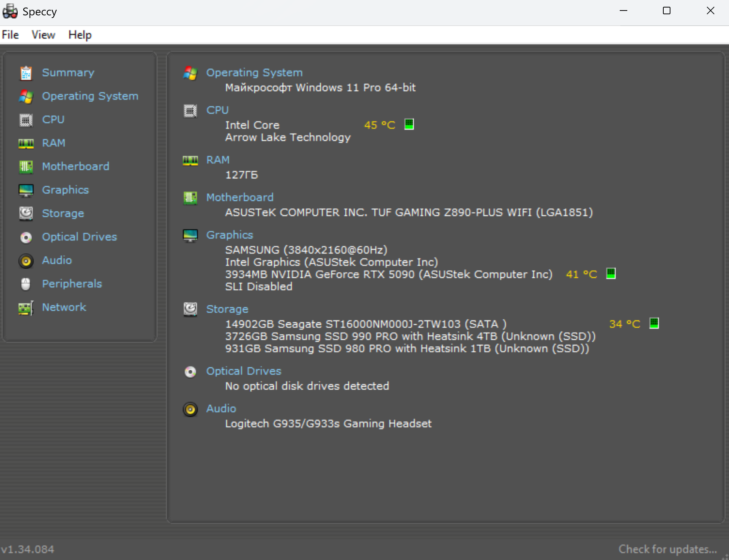
Task: Open the Storage heading link in main panel
Action: coord(227,310)
